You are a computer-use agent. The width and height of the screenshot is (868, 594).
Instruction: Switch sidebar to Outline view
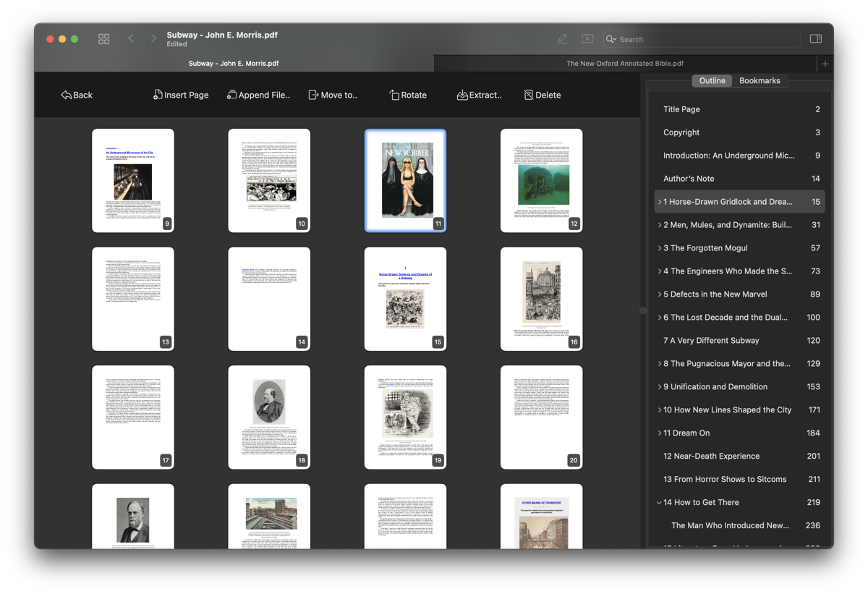712,81
